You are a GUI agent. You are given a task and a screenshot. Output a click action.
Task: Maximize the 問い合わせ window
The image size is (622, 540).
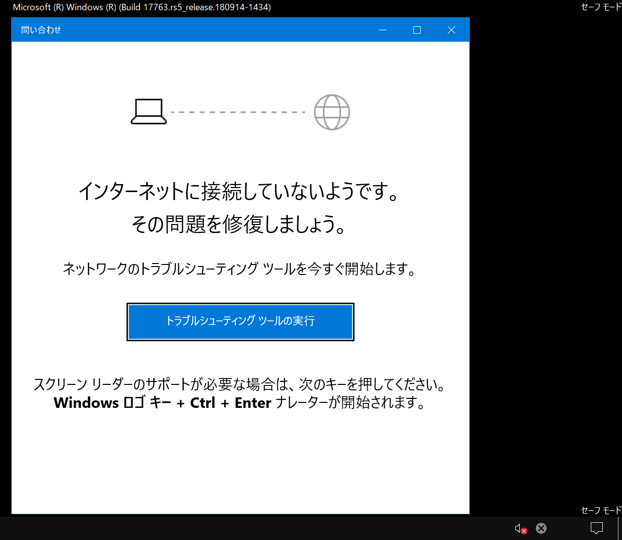(x=417, y=30)
